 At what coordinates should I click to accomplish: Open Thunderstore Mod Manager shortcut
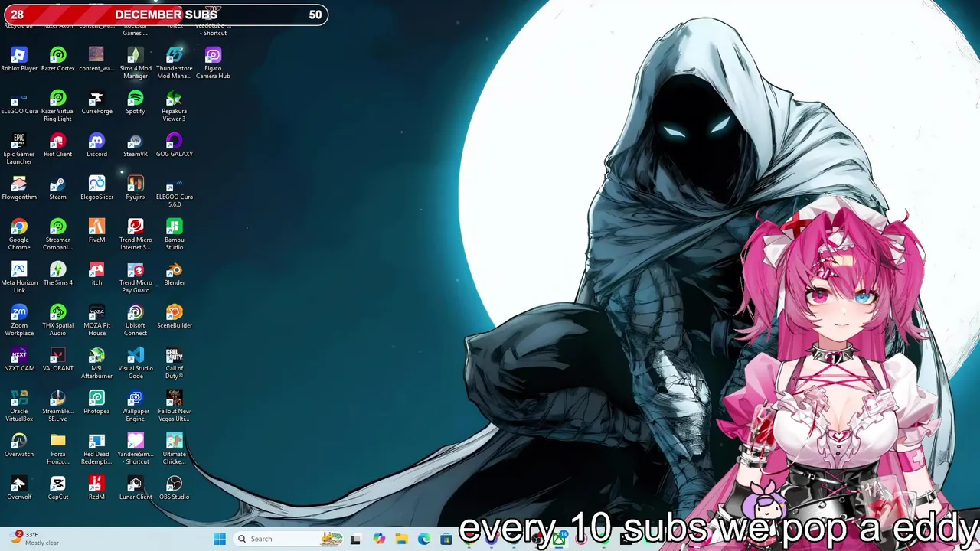pyautogui.click(x=175, y=63)
